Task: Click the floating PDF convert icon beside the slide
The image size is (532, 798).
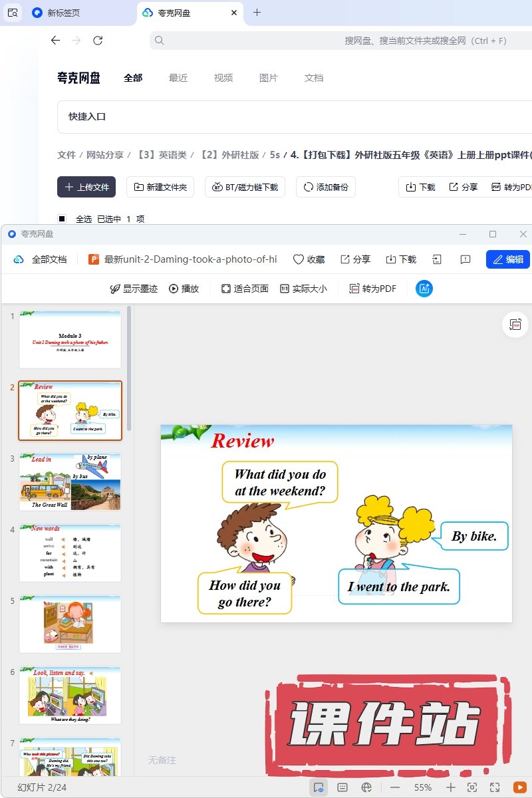Action: [x=515, y=325]
